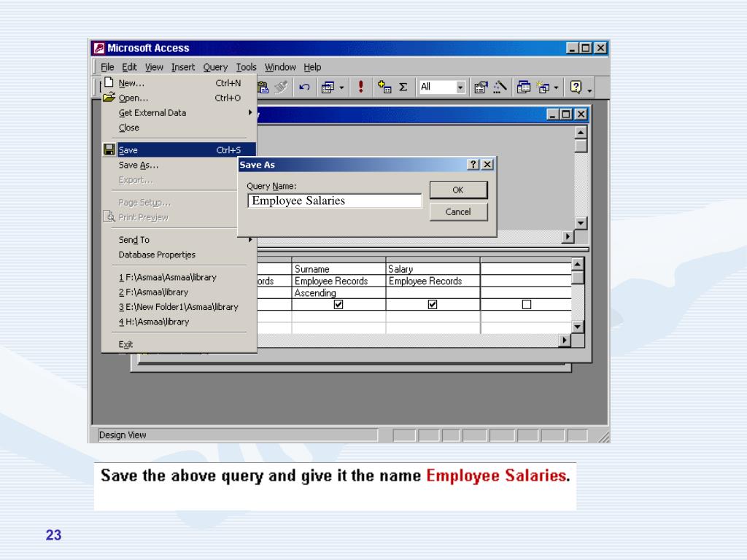Open the Window menu

280,67
